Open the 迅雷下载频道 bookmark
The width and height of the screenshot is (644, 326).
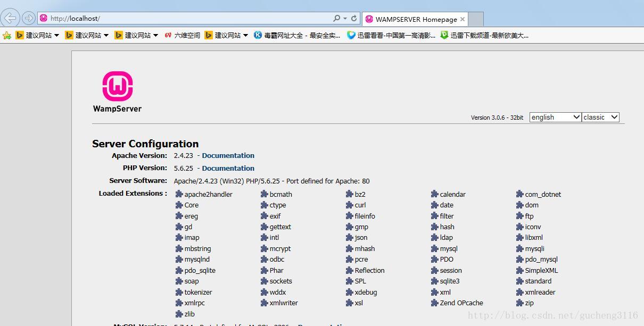tap(484, 36)
